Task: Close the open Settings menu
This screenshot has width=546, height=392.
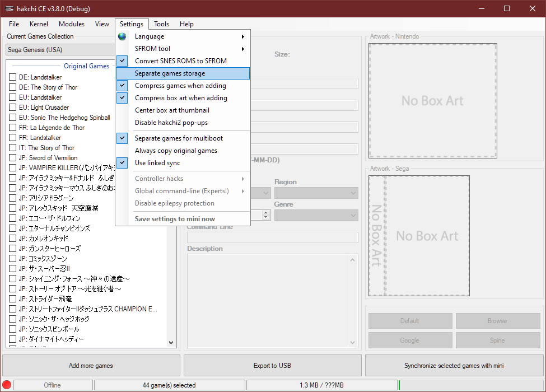Action: tap(132, 24)
